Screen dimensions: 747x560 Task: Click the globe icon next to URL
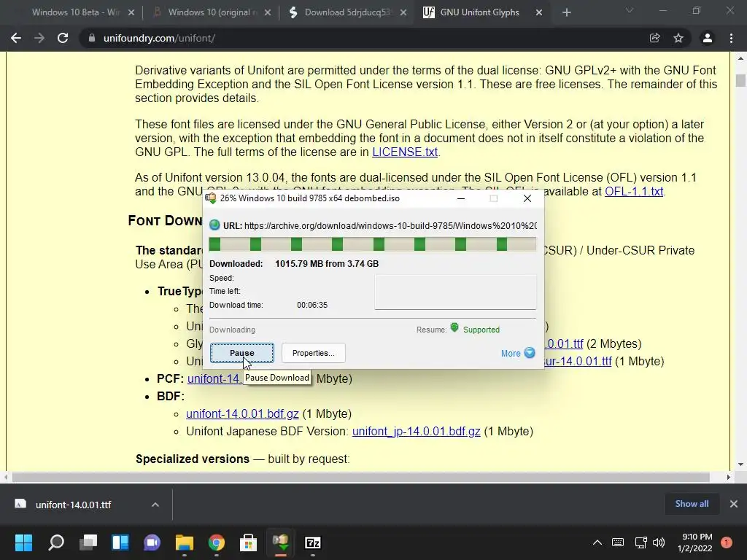pyautogui.click(x=214, y=225)
